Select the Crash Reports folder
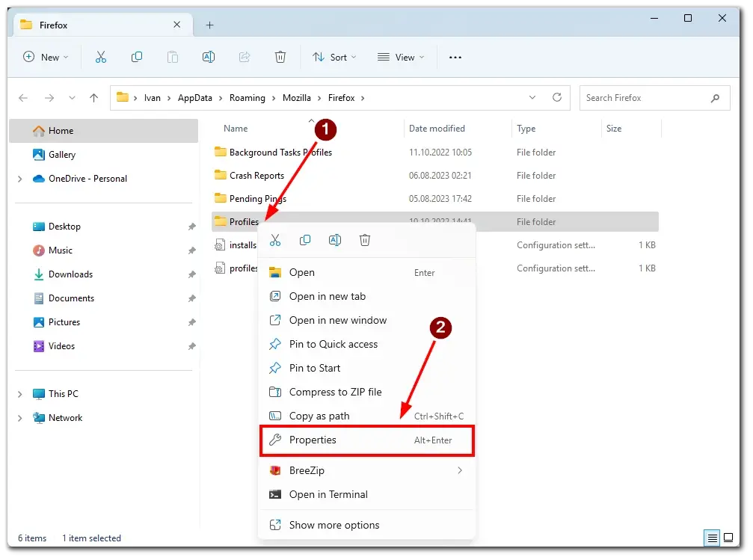753x560 pixels. [x=435, y=176]
